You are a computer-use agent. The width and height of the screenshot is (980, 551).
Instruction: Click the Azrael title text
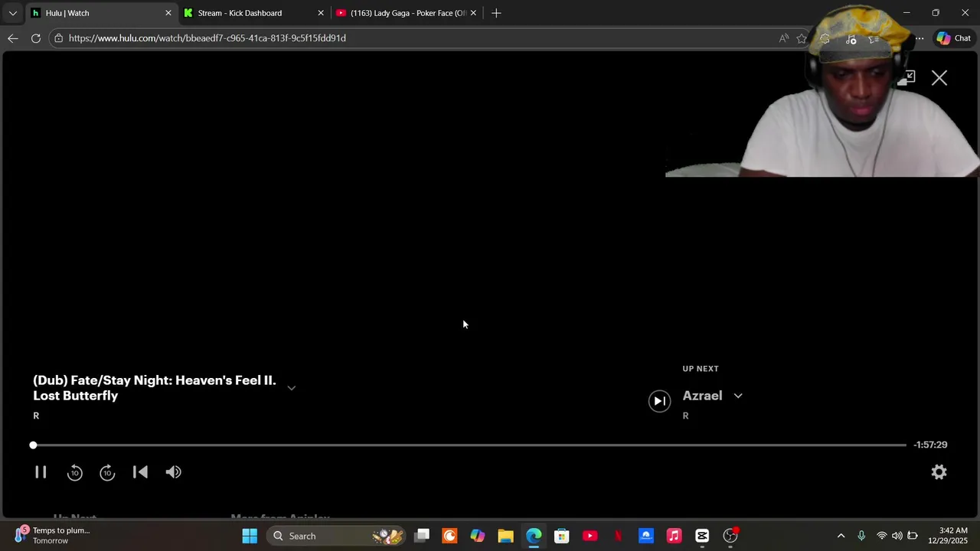click(x=702, y=396)
